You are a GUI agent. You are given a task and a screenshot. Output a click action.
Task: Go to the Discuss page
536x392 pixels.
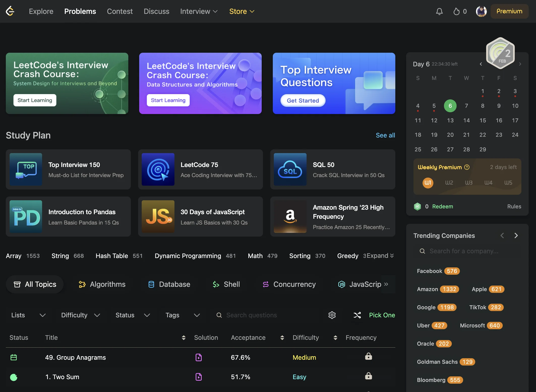point(157,11)
